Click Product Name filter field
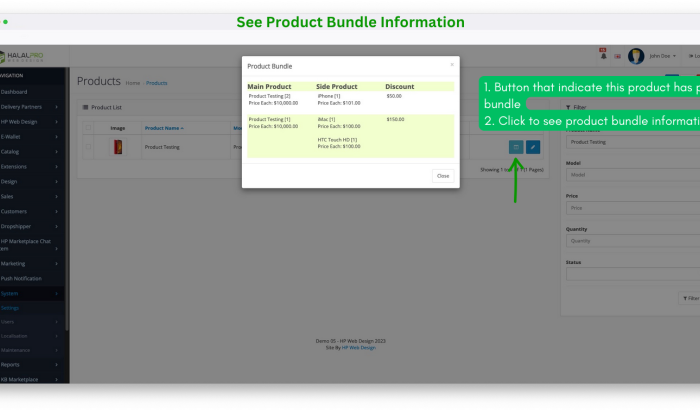Viewport: 700px width, 410px height. coord(633,142)
